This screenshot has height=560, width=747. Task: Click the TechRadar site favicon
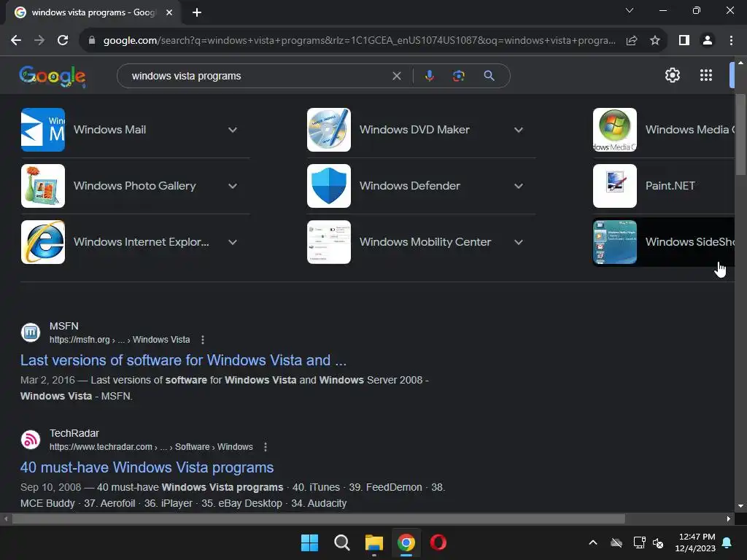point(31,440)
